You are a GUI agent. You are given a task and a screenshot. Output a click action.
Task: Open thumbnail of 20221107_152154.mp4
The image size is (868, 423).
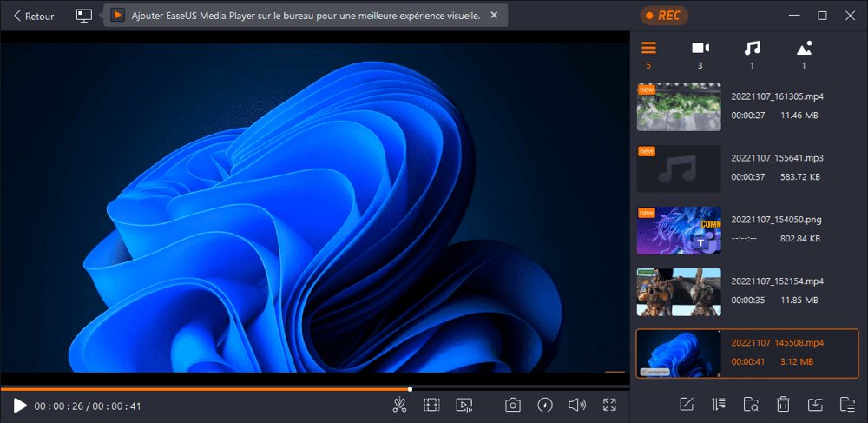[x=679, y=292]
